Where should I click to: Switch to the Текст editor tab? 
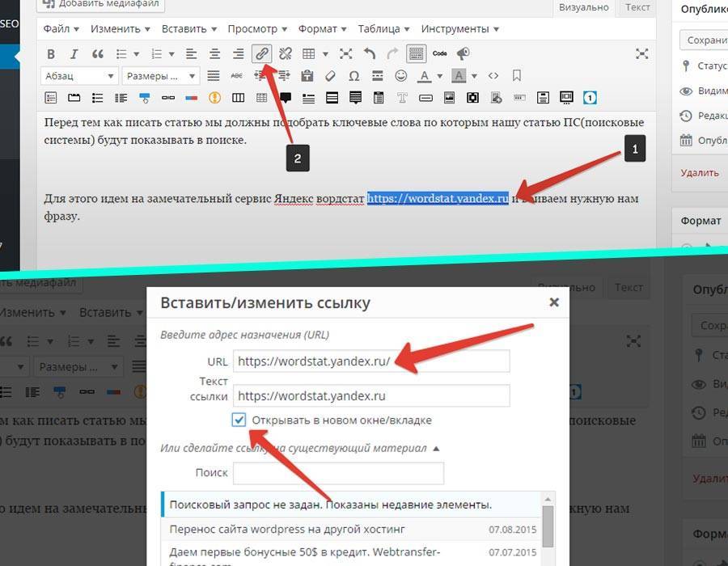pyautogui.click(x=637, y=7)
